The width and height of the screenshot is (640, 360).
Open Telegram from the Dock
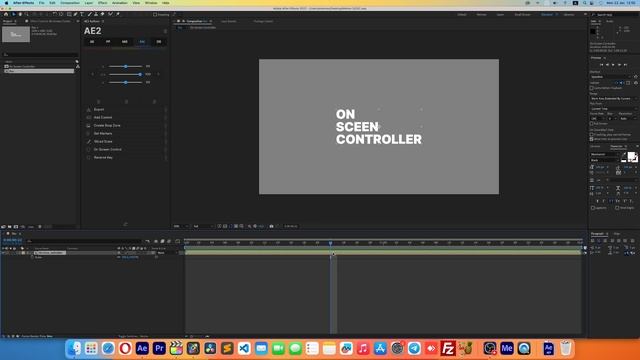tap(414, 348)
